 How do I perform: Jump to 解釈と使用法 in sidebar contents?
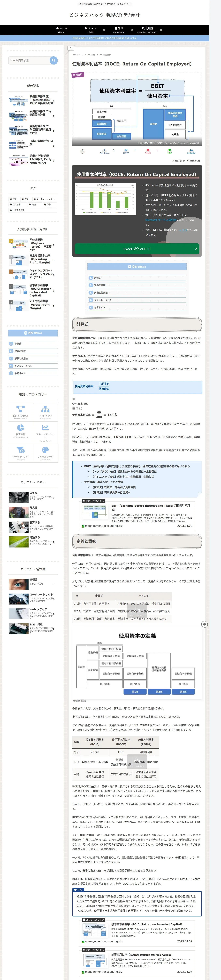(x=21, y=358)
